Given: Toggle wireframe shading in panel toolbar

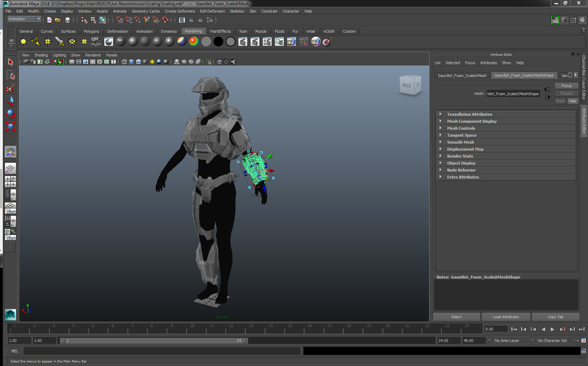Looking at the screenshot, I should [124, 62].
